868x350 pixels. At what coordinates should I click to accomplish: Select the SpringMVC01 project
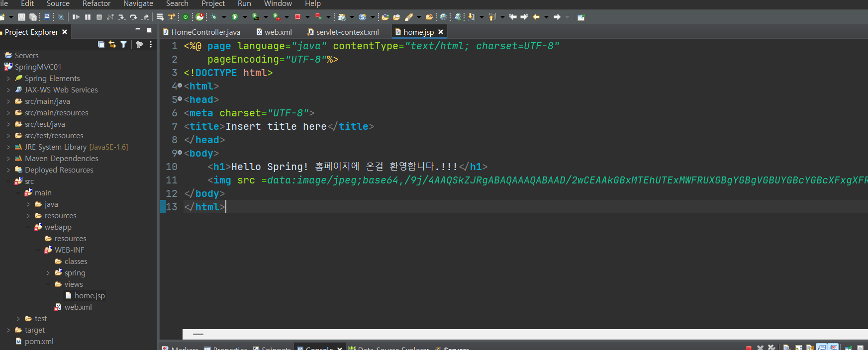coord(33,67)
